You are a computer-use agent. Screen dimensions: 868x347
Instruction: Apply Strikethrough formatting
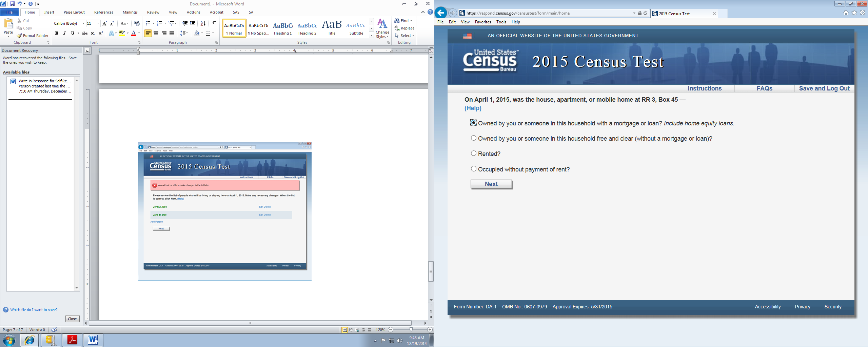85,33
